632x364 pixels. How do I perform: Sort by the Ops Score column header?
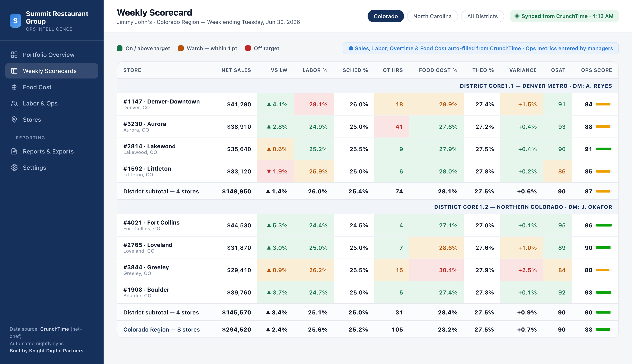596,70
